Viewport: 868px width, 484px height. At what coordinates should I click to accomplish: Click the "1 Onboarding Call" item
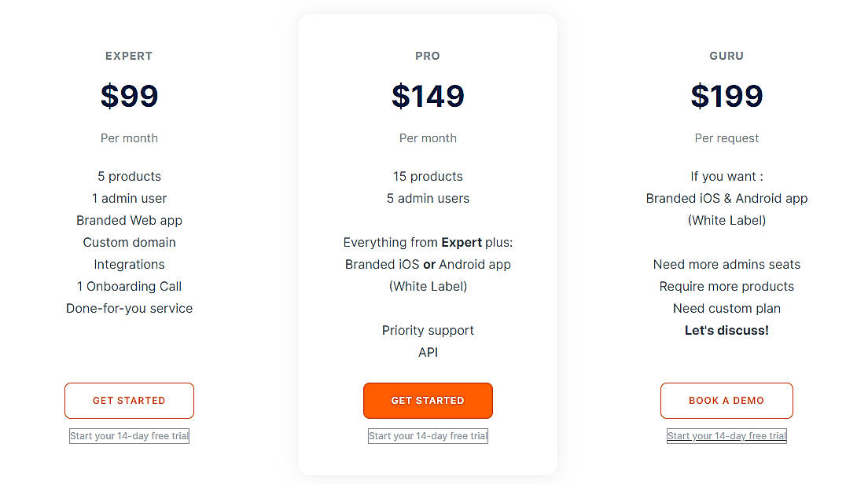pos(129,286)
